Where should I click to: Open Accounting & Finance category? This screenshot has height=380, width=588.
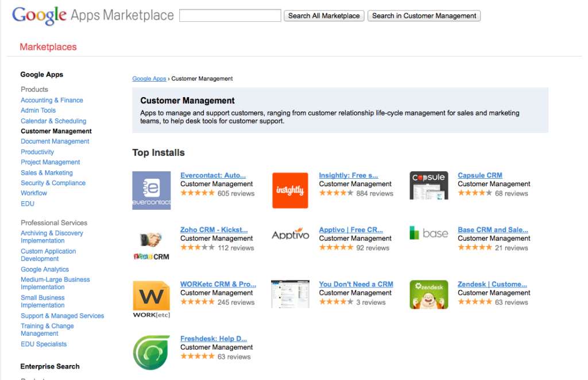pos(52,100)
